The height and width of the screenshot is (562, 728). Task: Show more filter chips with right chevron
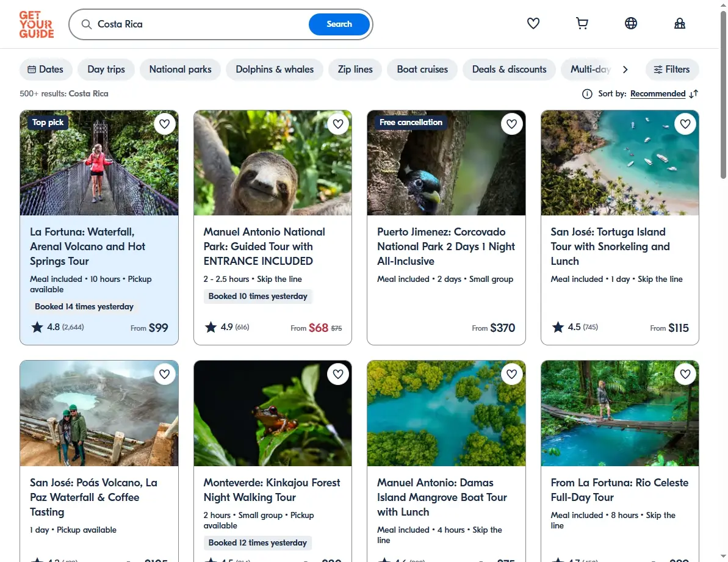click(x=625, y=70)
